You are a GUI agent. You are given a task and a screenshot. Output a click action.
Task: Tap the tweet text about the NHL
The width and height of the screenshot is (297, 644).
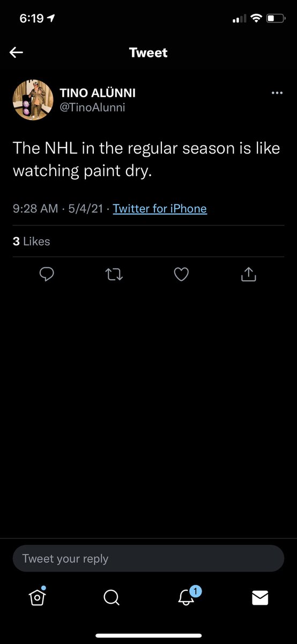pyautogui.click(x=146, y=159)
